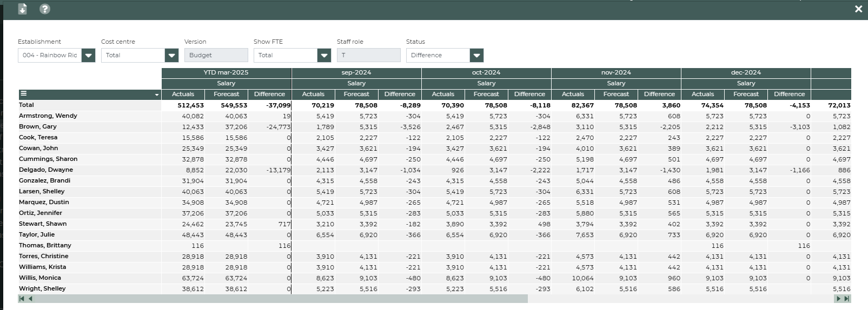This screenshot has width=868, height=310.
Task: Click the small row header dropdown caret
Action: 157,95
